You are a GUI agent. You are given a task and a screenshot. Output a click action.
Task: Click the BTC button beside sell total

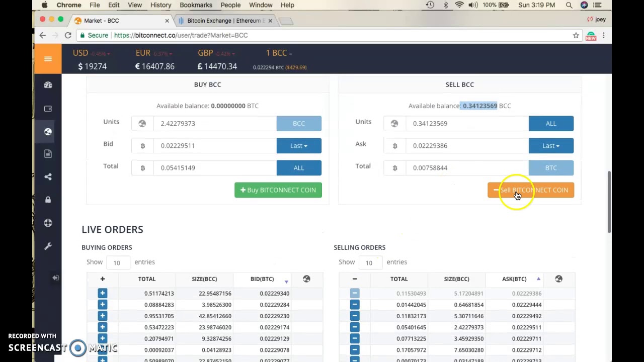point(551,168)
